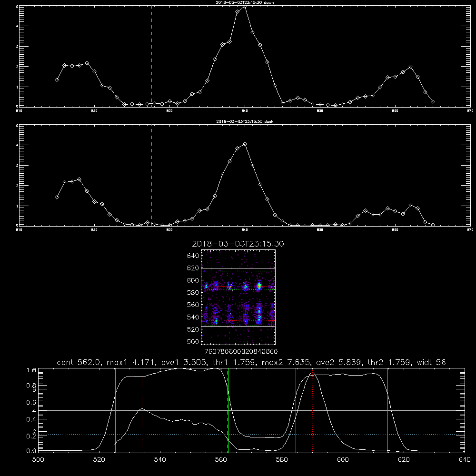This screenshot has height=476, width=476.
Task: Click the 0.6 label on bottom plot y-axis
Action: click(31, 402)
